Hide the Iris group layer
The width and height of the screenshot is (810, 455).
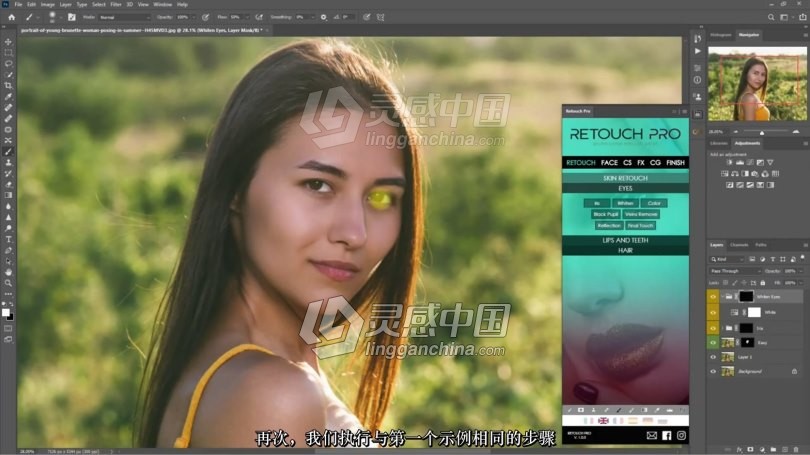pyautogui.click(x=713, y=328)
